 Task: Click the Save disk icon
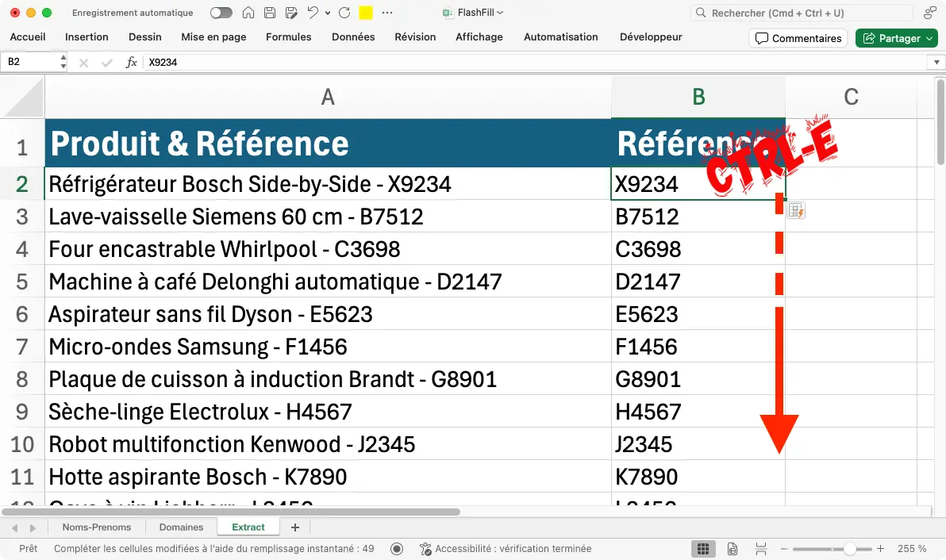[270, 13]
